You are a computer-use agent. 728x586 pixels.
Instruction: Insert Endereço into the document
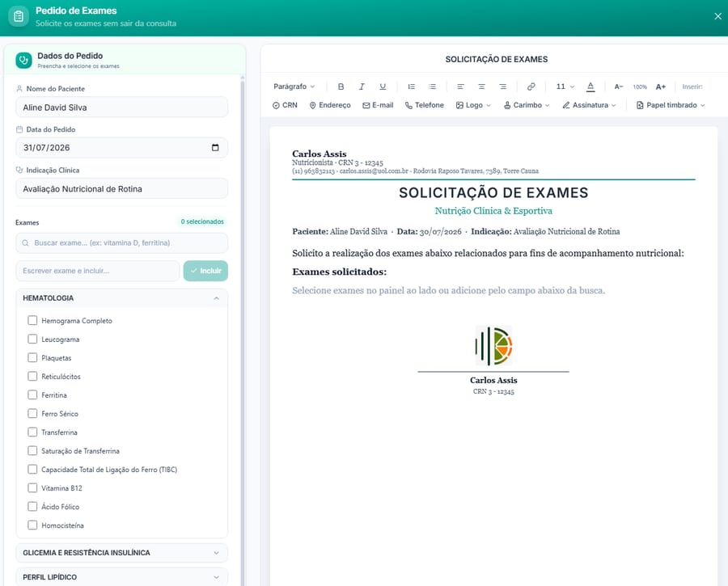click(330, 105)
